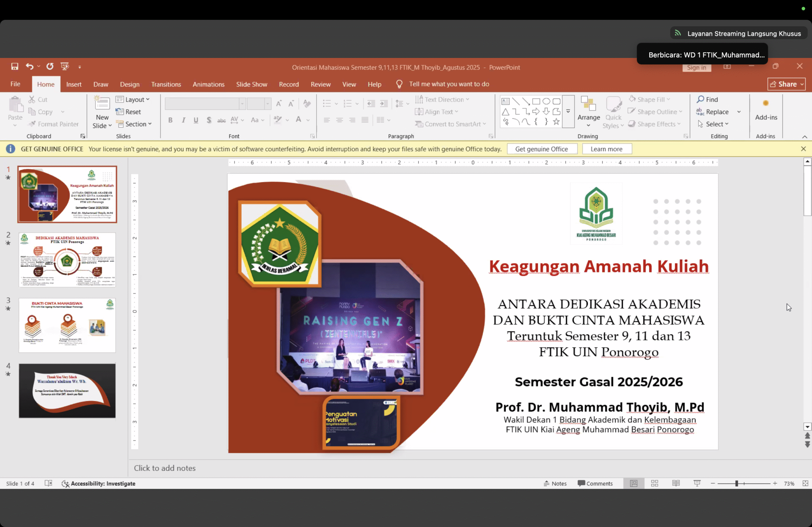
Task: Click the Clear All Formatting icon
Action: (307, 104)
